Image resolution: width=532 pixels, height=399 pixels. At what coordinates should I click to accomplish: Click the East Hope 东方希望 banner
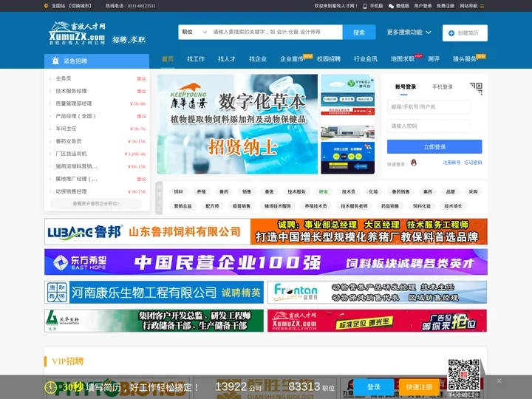coord(266,262)
